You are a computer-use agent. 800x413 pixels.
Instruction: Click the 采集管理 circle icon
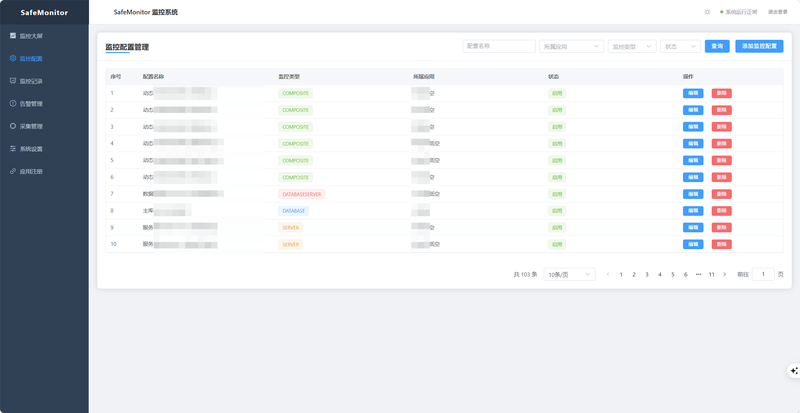point(13,126)
